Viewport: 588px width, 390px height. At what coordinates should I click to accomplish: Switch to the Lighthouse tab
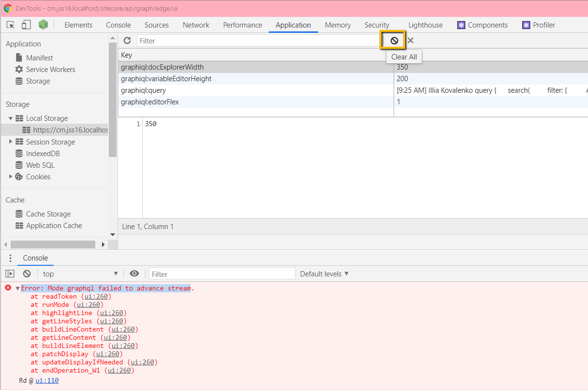tap(426, 25)
